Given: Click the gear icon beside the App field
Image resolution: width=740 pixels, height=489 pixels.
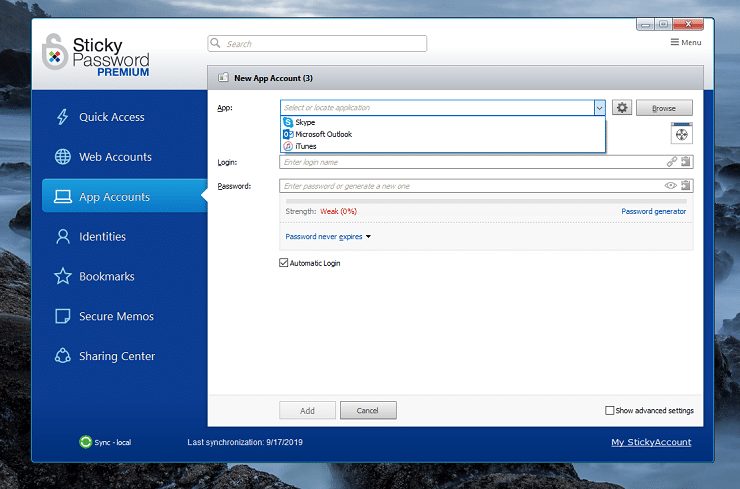Looking at the screenshot, I should pyautogui.click(x=622, y=108).
